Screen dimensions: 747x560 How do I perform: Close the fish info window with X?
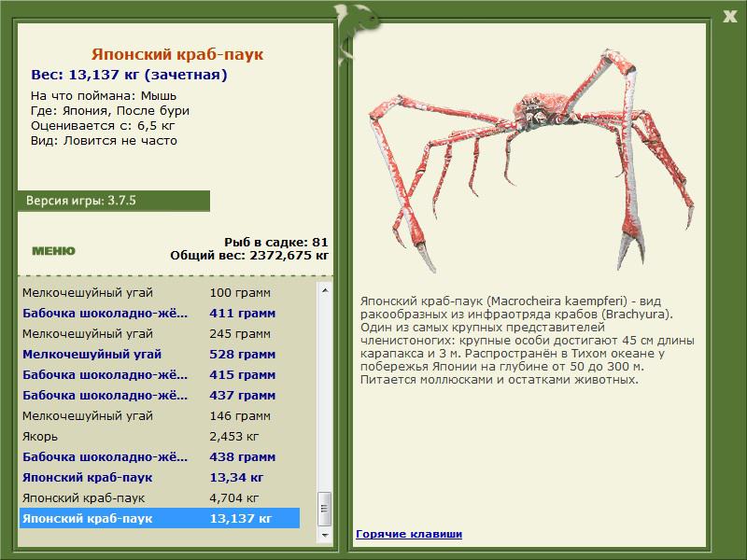tap(729, 17)
